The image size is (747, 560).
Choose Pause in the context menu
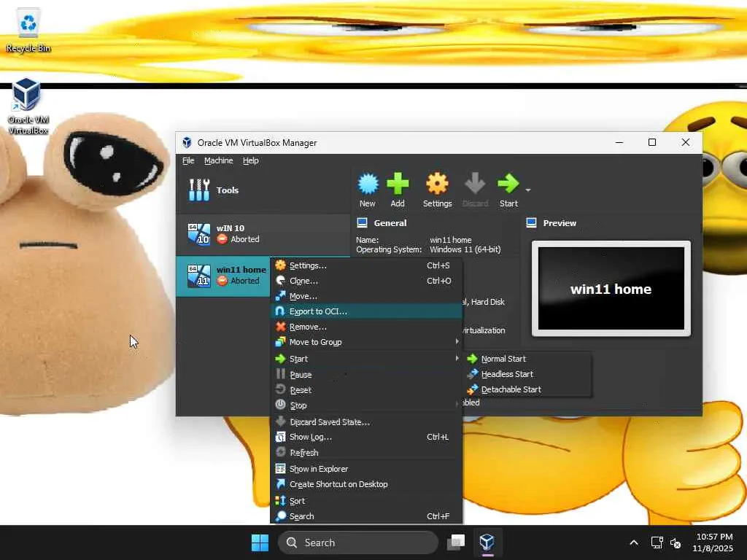point(366,375)
